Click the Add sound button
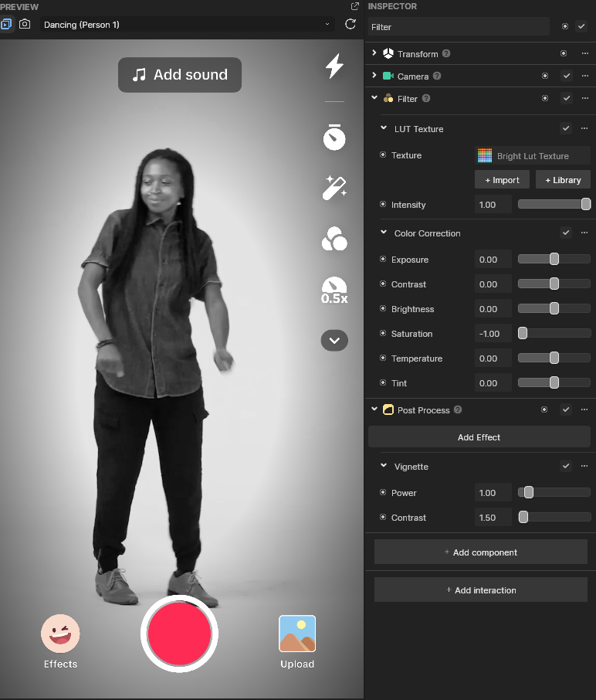This screenshot has height=700, width=596. (180, 74)
